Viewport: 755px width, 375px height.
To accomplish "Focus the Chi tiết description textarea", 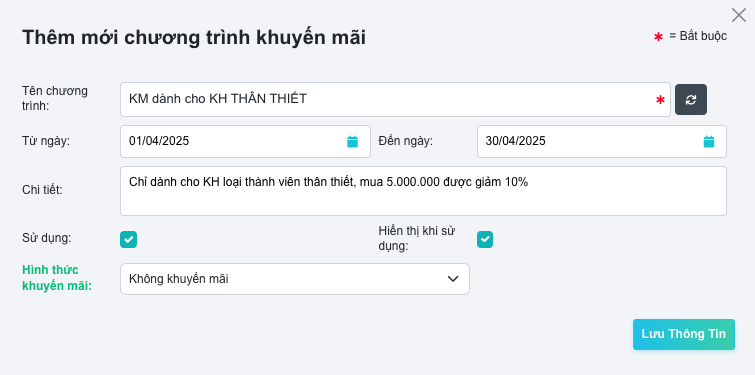I will click(x=423, y=191).
